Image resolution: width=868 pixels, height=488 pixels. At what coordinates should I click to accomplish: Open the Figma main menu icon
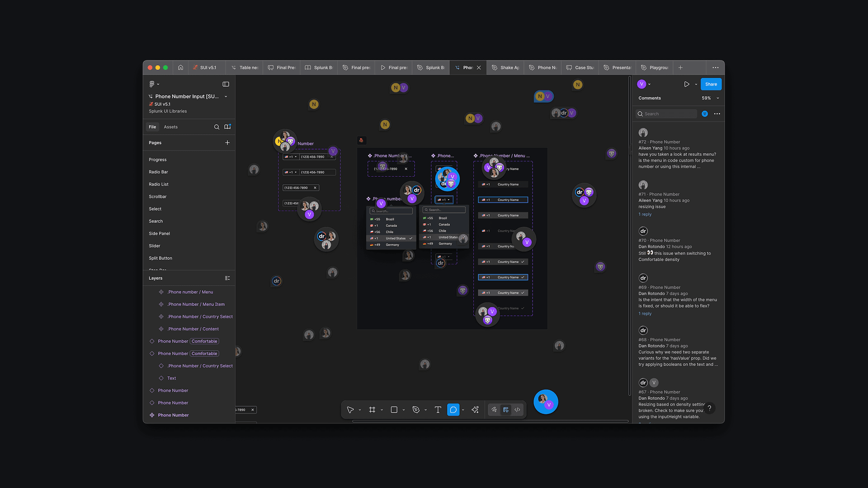click(152, 84)
